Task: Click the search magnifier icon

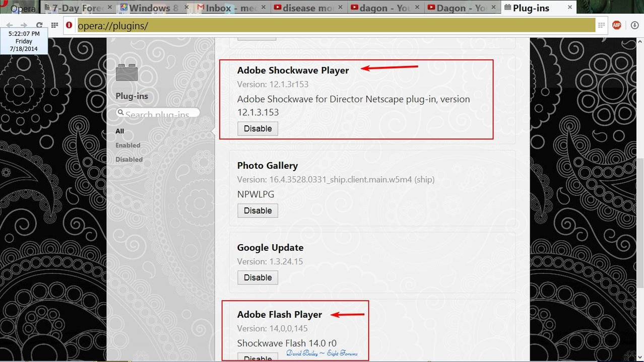Action: pos(120,112)
